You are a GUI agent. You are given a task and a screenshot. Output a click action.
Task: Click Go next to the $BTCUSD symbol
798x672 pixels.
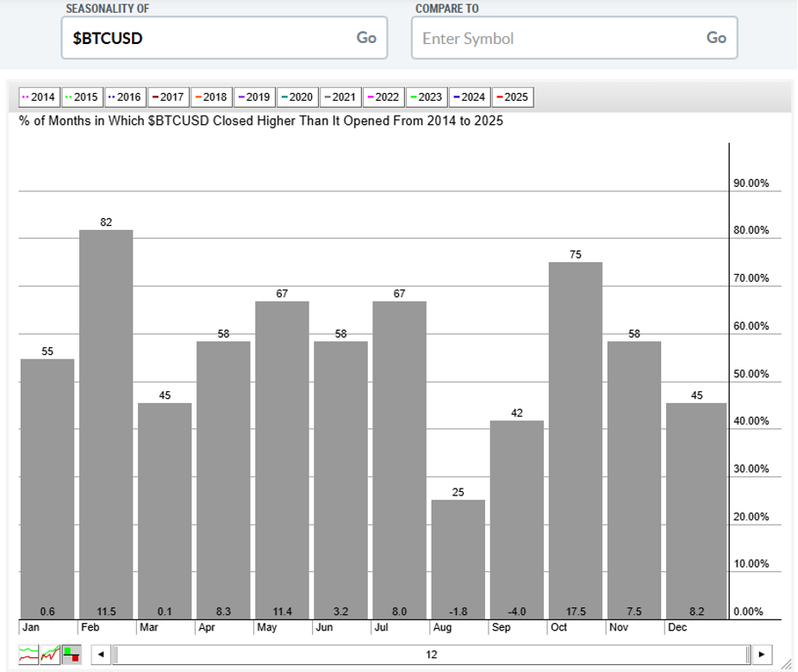(x=365, y=38)
